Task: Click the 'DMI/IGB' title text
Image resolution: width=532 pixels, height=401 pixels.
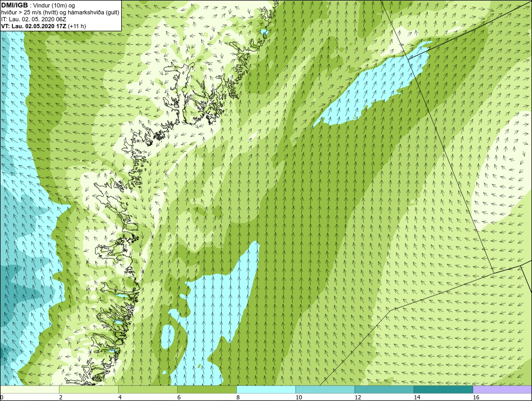Action: (14, 5)
